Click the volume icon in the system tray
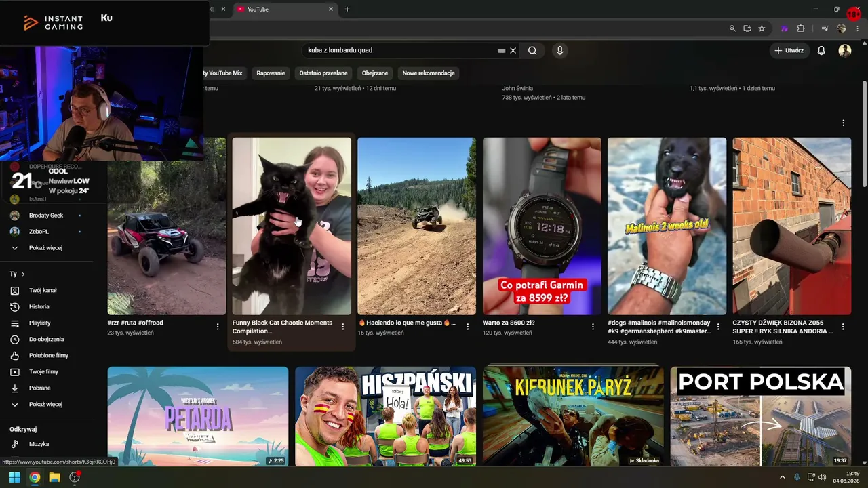 pos(822,477)
